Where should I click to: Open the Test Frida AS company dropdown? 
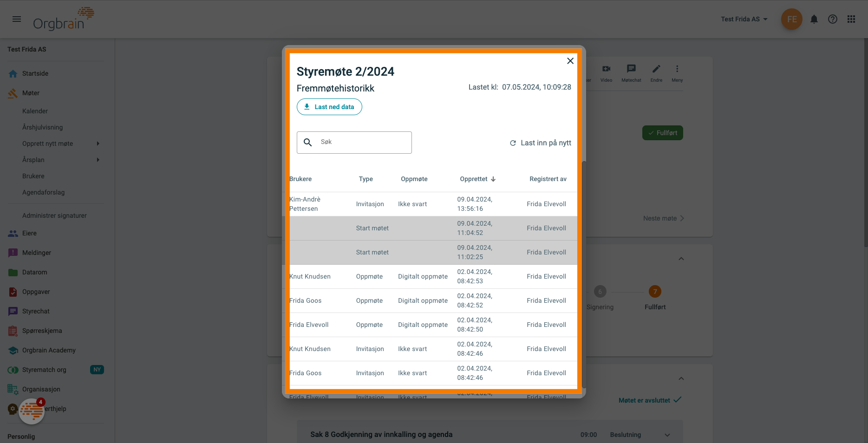coord(744,19)
